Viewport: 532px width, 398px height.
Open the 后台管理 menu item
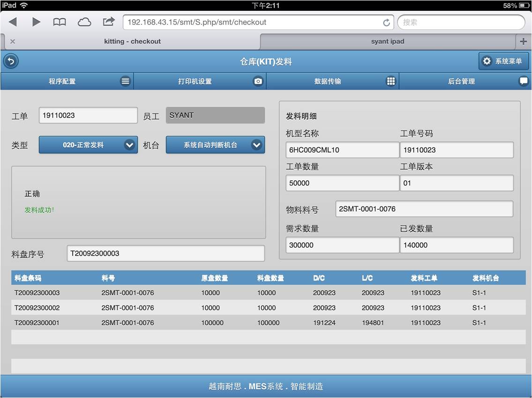pyautogui.click(x=461, y=81)
